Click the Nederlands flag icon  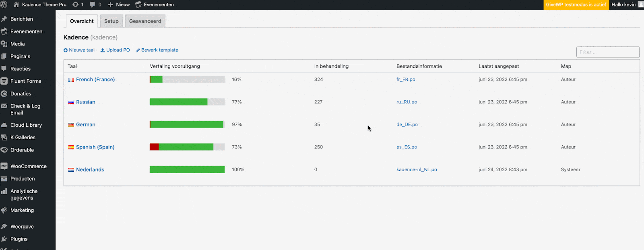pos(71,170)
